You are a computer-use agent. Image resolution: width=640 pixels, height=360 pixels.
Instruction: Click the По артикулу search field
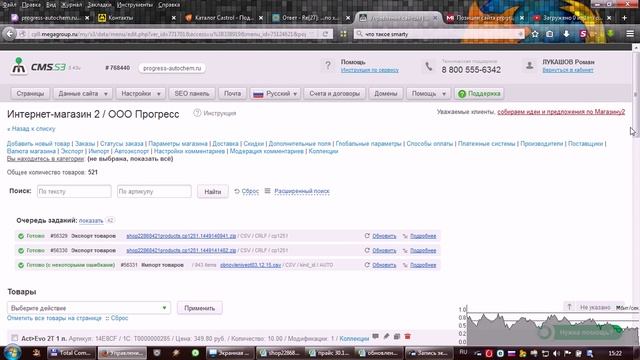[x=154, y=191]
